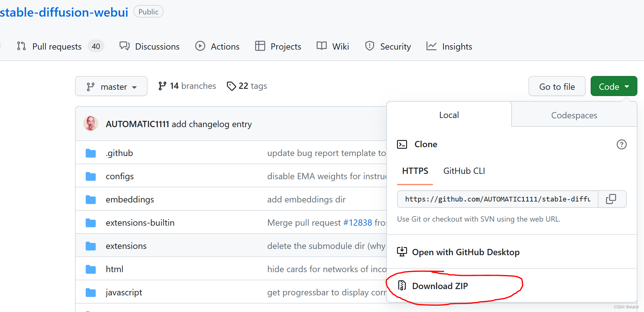This screenshot has width=644, height=312.
Task: Click the branches fork icon beside 14
Action: point(162,86)
